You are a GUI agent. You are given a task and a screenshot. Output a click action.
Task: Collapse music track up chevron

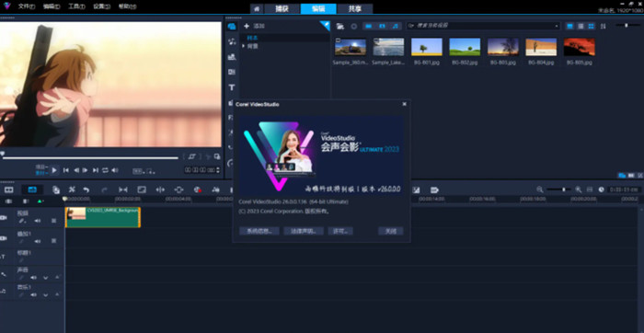(57, 294)
